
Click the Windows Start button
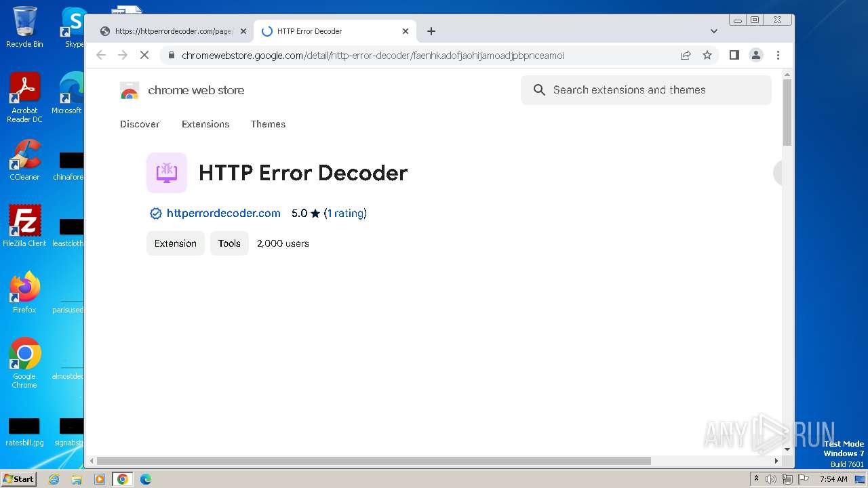tap(18, 479)
